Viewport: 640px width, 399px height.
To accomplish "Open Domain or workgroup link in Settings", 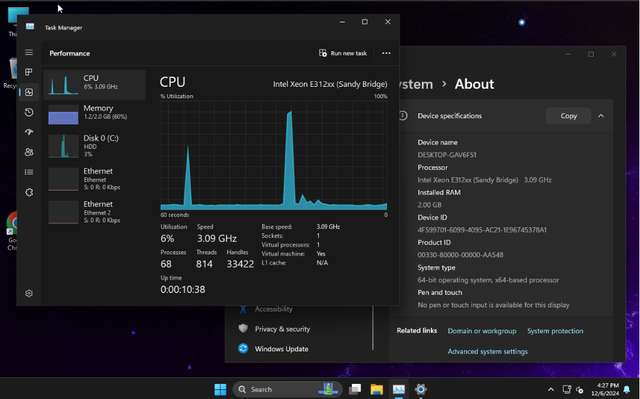I will point(482,331).
